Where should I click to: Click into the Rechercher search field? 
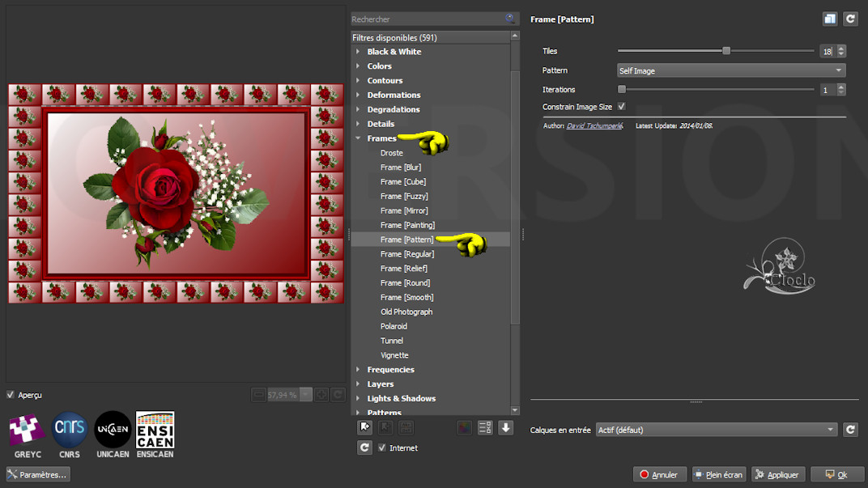425,19
